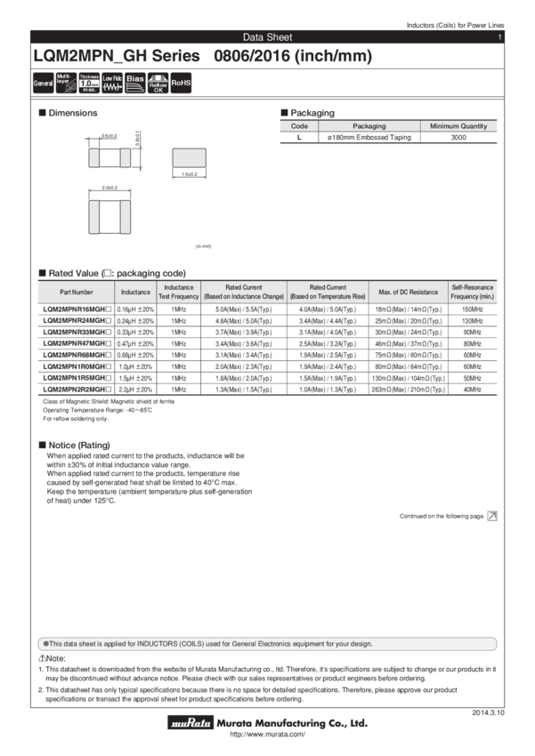Click the Self-Resonance Frequency (min.) header

click(473, 293)
